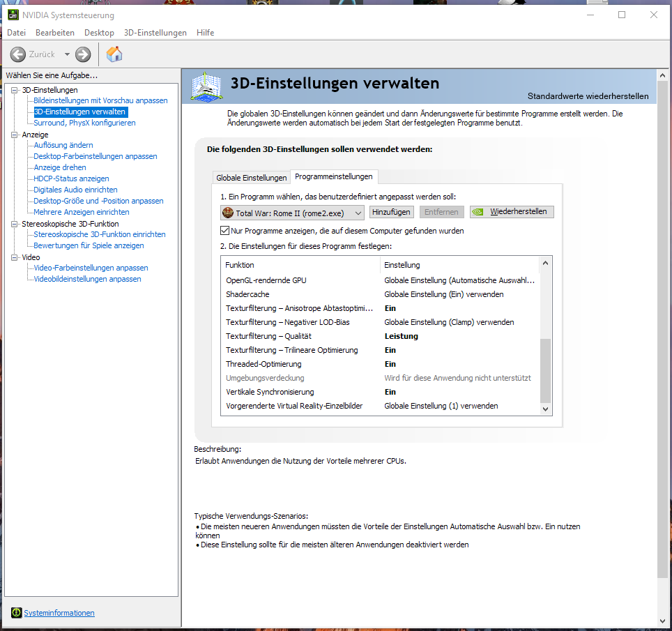Viewport: 672px width, 631px height.
Task: Open 'Auflösung ändern' task
Action: [x=63, y=145]
